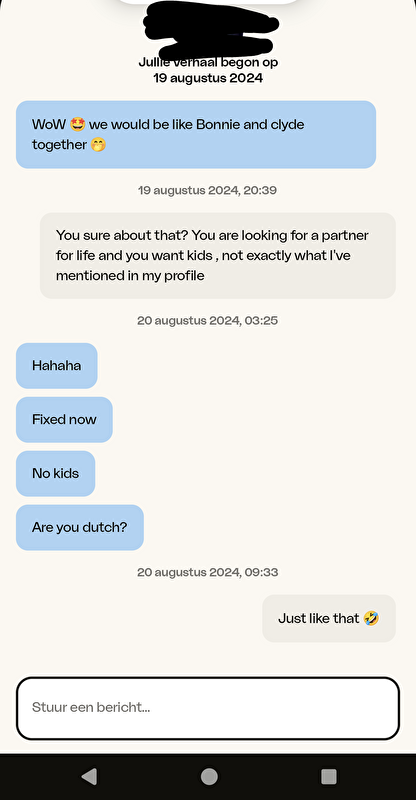Screen dimensions: 416x800
Task: Tap the blacked-out match name at top
Action: 211,31
